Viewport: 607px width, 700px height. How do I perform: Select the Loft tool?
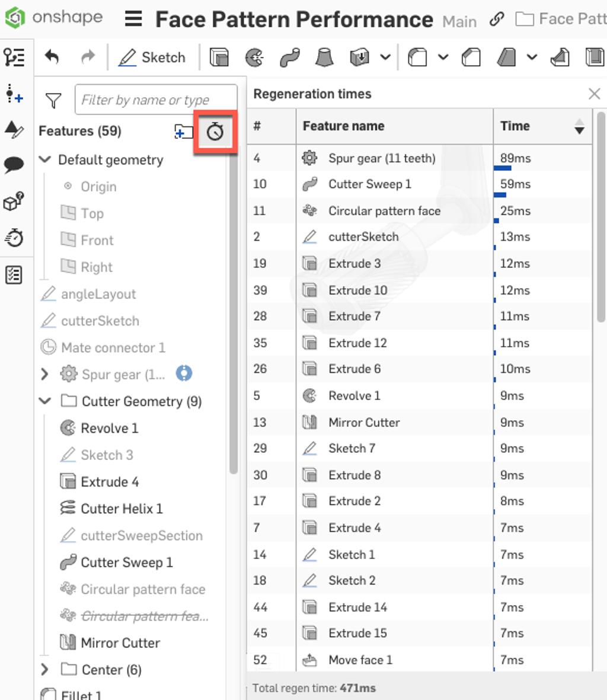pos(324,57)
